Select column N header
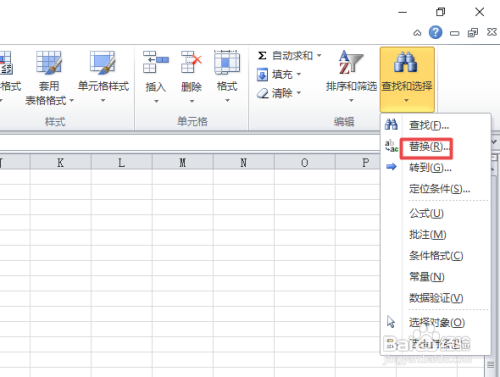The width and height of the screenshot is (500, 377). pos(243,163)
